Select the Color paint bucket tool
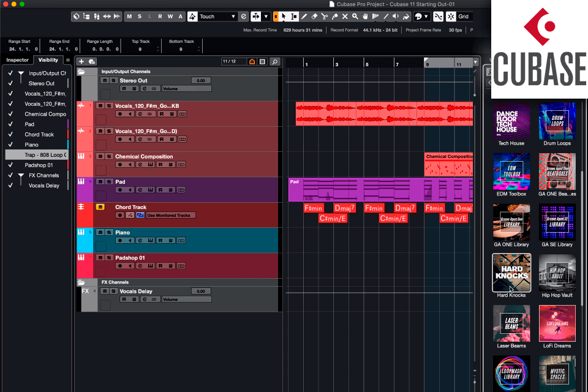Screen dimensions: 588x392 coord(405,17)
